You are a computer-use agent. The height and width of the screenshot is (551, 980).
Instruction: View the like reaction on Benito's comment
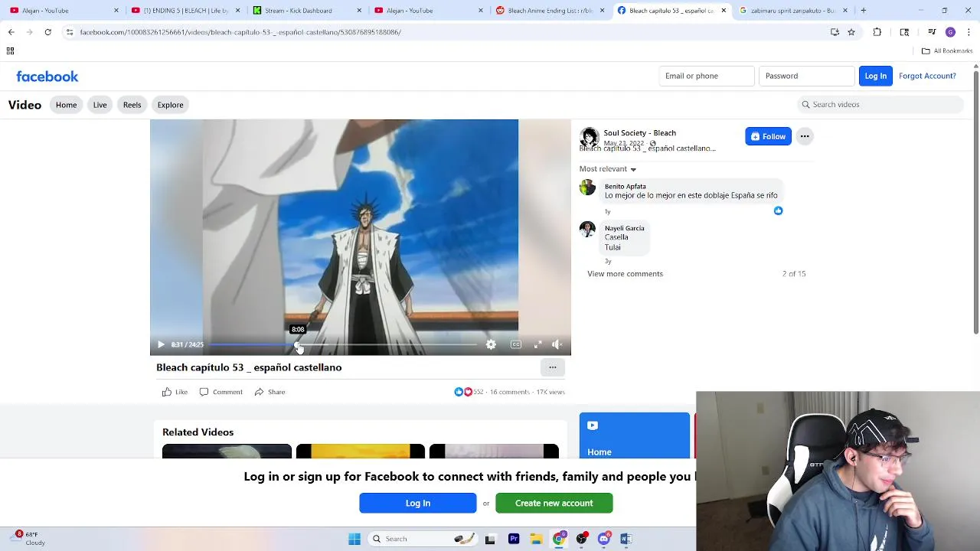[778, 210]
